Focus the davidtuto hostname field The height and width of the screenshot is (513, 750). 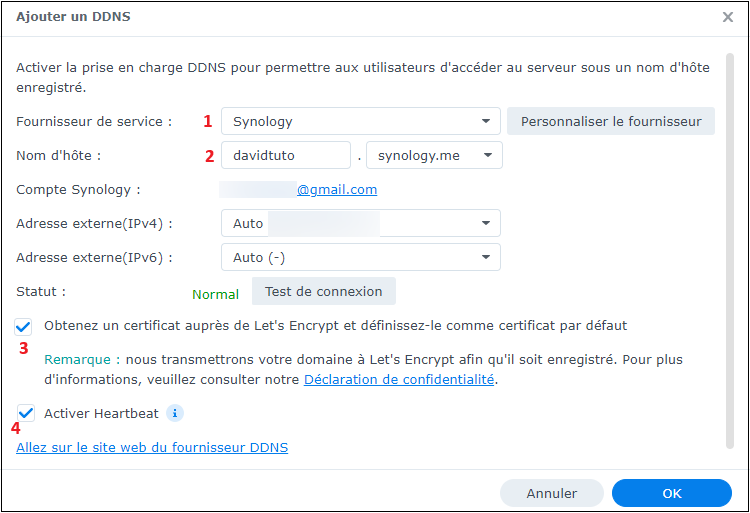[286, 155]
